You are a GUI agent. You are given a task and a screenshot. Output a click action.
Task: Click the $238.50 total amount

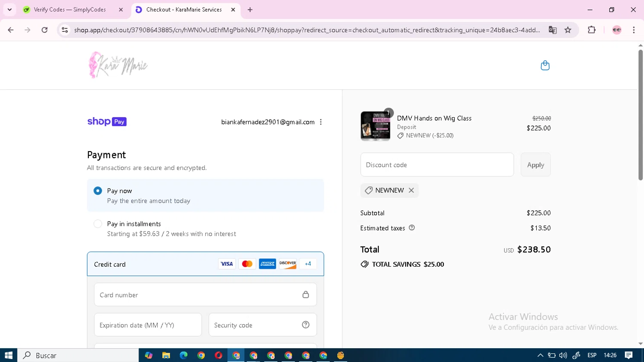coord(534,249)
